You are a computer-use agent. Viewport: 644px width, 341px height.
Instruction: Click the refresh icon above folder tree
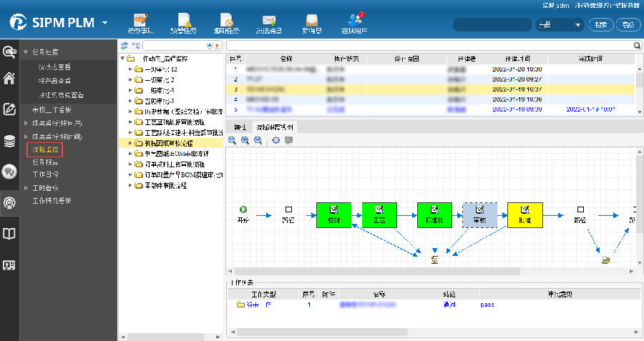click(125, 45)
